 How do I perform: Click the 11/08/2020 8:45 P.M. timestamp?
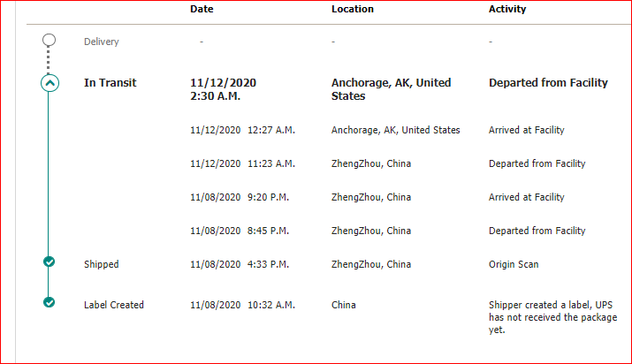(x=239, y=231)
